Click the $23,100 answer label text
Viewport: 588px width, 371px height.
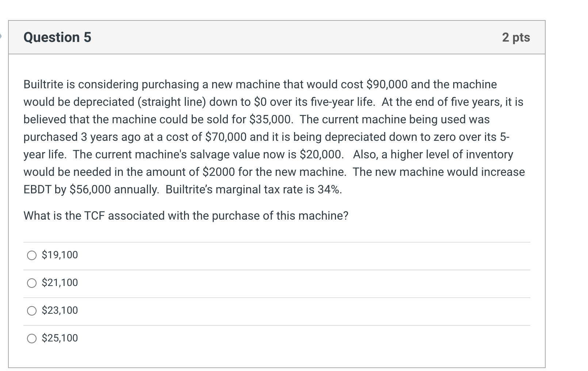60,310
